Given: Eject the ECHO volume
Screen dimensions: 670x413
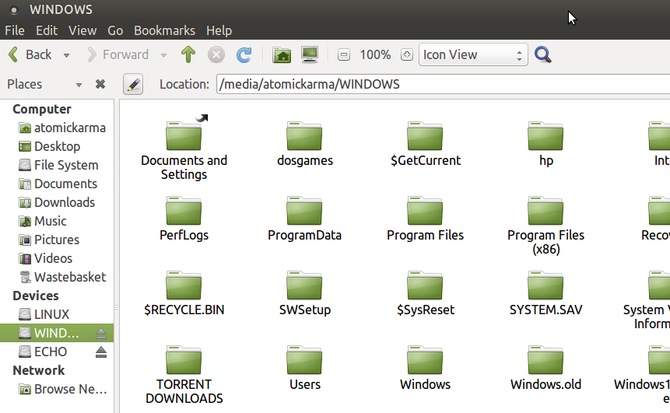Looking at the screenshot, I should click(101, 352).
